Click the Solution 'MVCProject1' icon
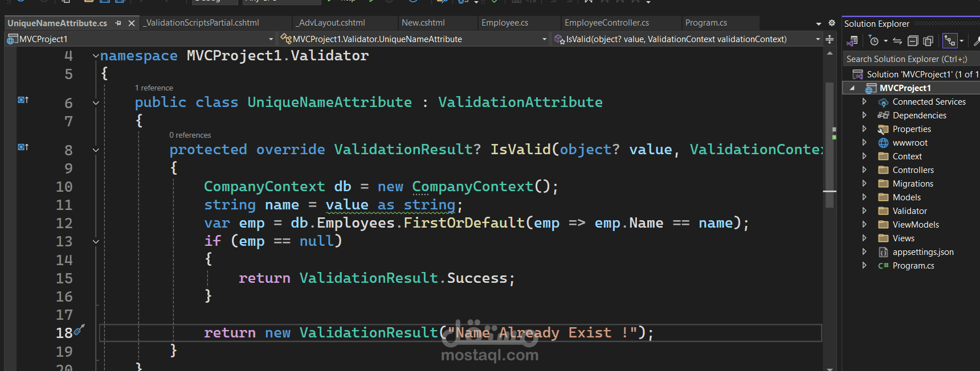Screen dimensions: 980x371 [x=857, y=75]
